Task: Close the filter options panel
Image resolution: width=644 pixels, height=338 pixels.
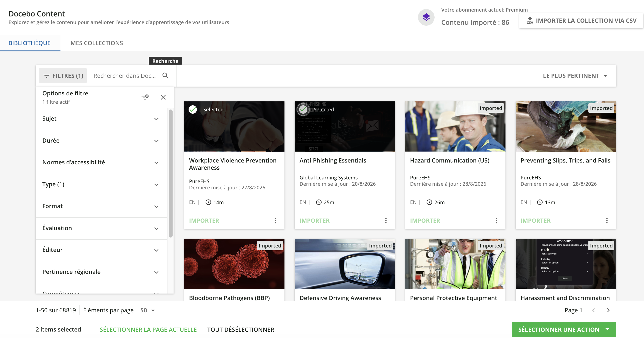Action: [163, 97]
